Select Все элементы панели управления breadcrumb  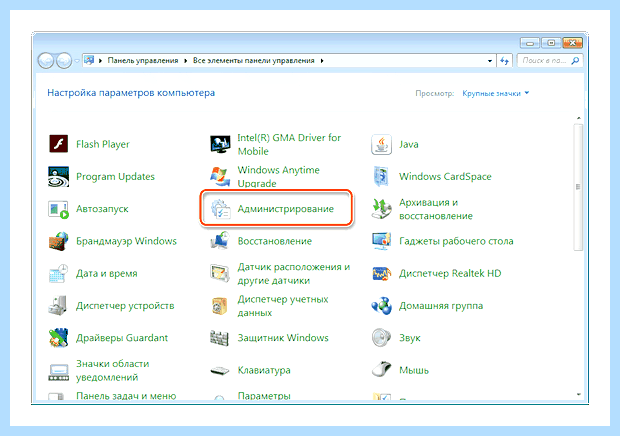pos(253,61)
